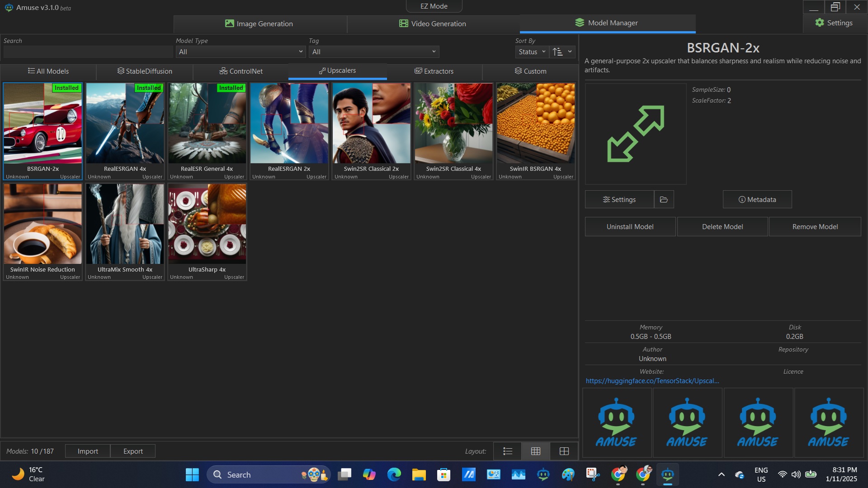Open the huggingface website link

[652, 380]
